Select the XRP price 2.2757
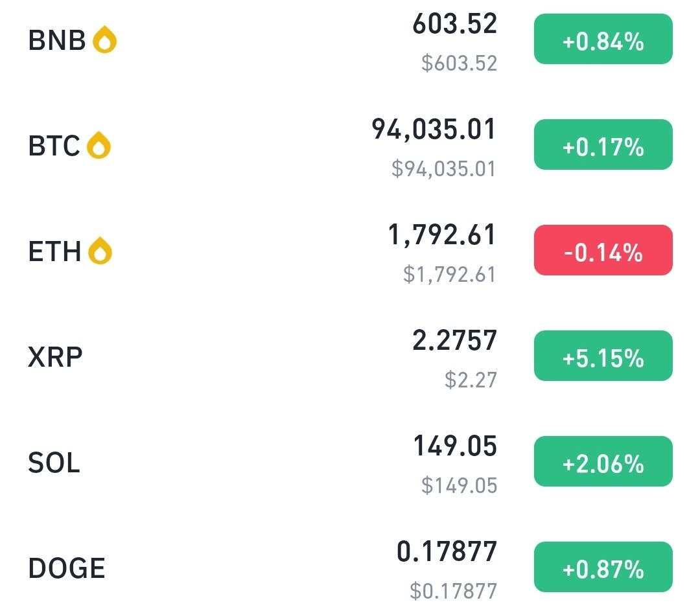Screen dimensions: 700x609 [x=454, y=340]
